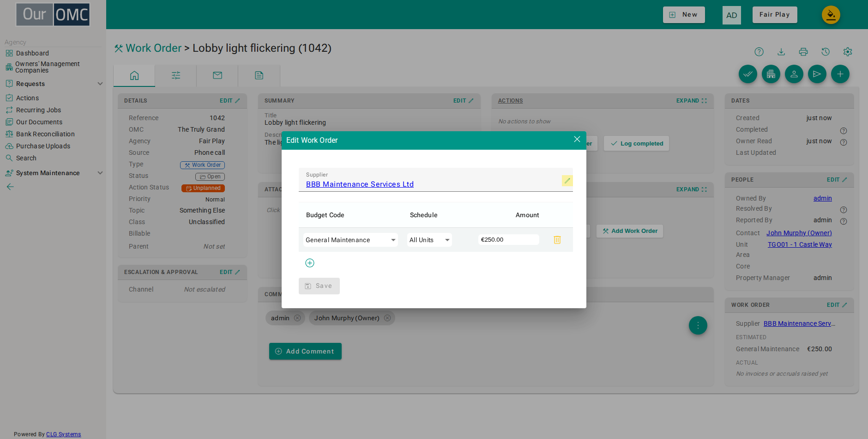Click the sidebar back arrow
This screenshot has height=439, width=868.
pyautogui.click(x=10, y=187)
